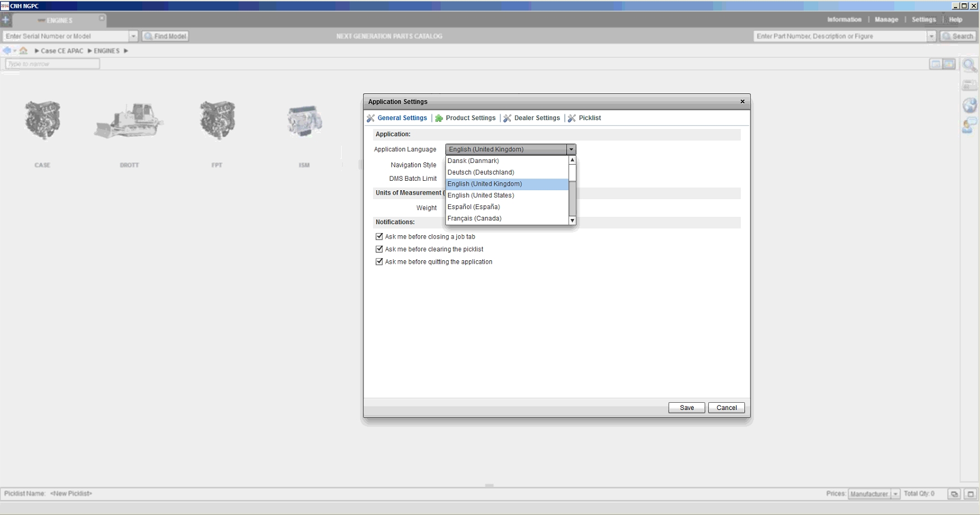This screenshot has height=515, width=980.
Task: Expand serial number history dropdown
Action: (x=133, y=36)
